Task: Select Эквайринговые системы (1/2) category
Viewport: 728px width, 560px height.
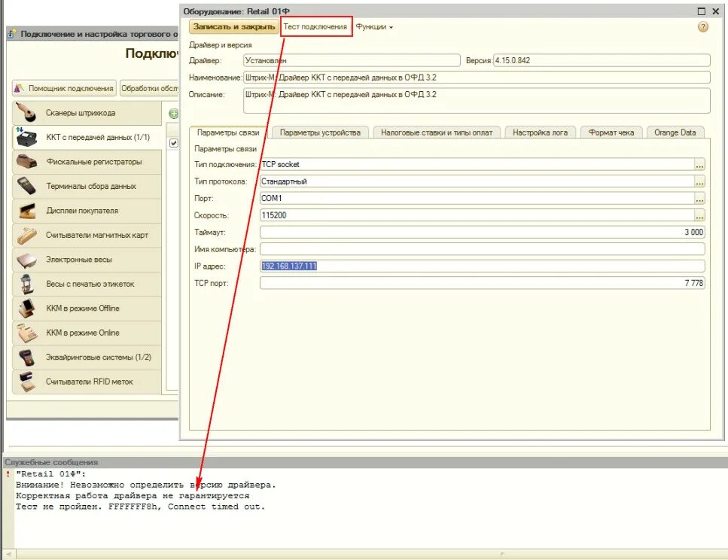Action: pos(87,357)
